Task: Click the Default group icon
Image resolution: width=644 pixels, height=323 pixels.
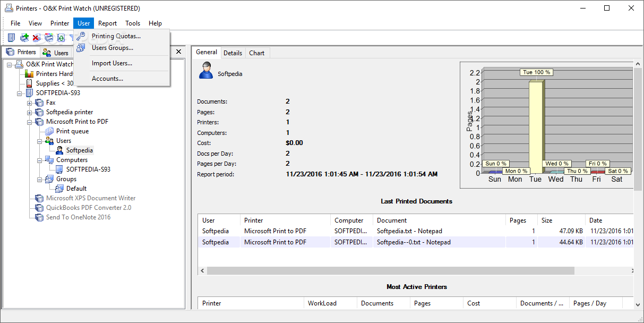Action: 59,189
